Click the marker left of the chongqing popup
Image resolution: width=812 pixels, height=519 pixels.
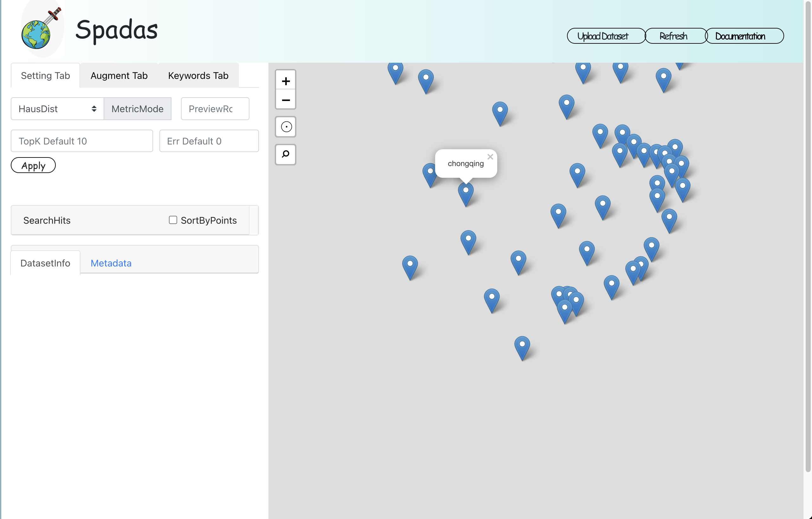[x=429, y=174]
